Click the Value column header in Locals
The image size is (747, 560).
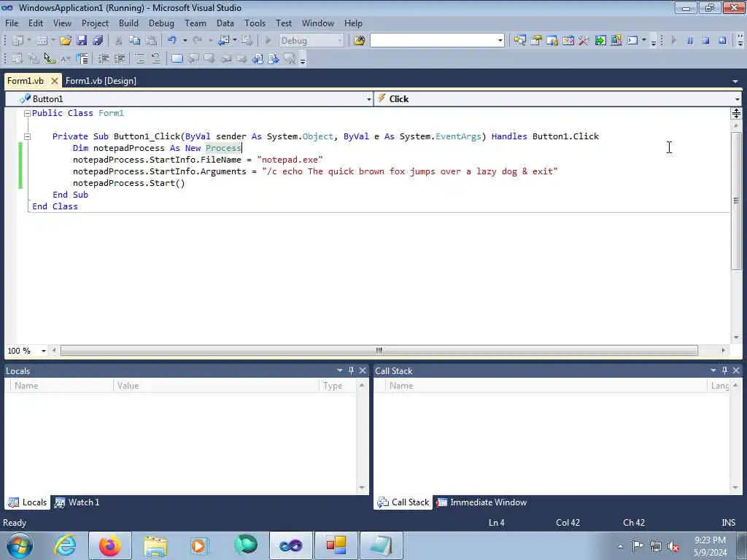[x=216, y=386]
